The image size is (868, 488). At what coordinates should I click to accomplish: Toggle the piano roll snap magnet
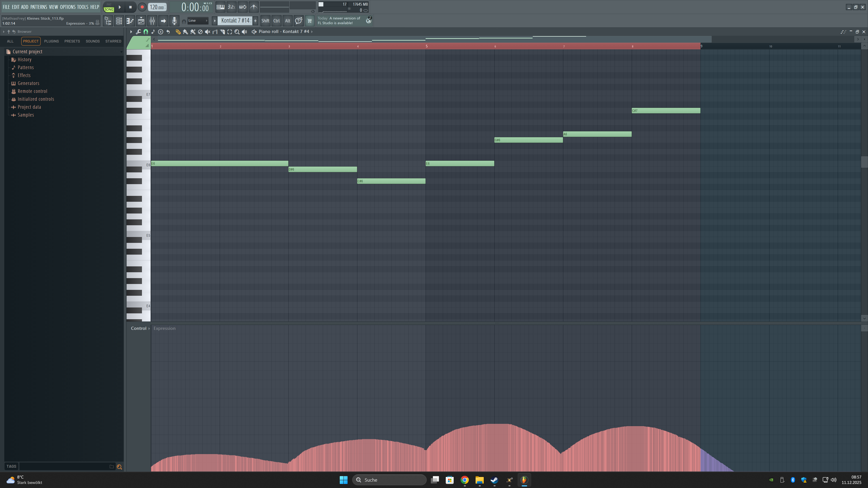click(x=146, y=32)
